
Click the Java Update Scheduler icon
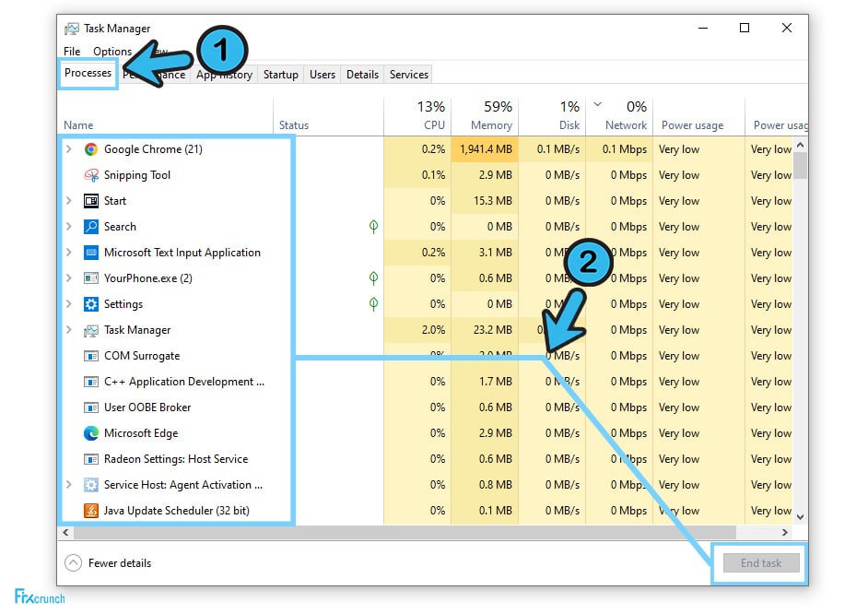point(91,511)
